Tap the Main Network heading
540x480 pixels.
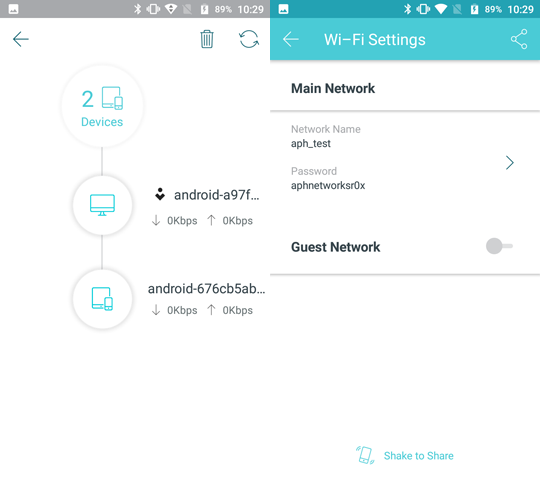(x=333, y=88)
